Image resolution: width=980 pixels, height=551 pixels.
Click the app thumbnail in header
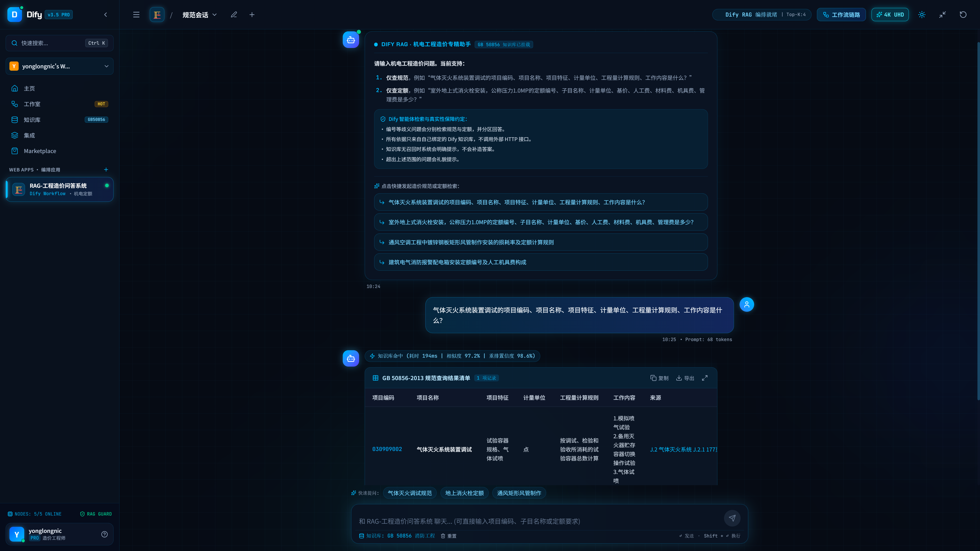click(x=157, y=15)
